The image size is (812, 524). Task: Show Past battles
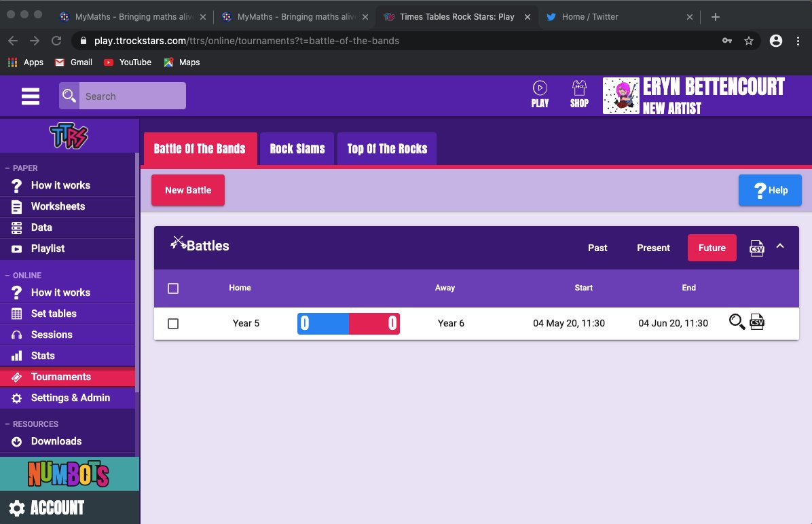597,248
